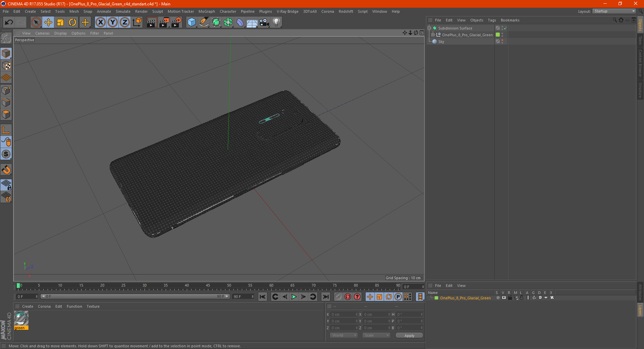
Task: Toggle autokeying button
Action: [348, 297]
